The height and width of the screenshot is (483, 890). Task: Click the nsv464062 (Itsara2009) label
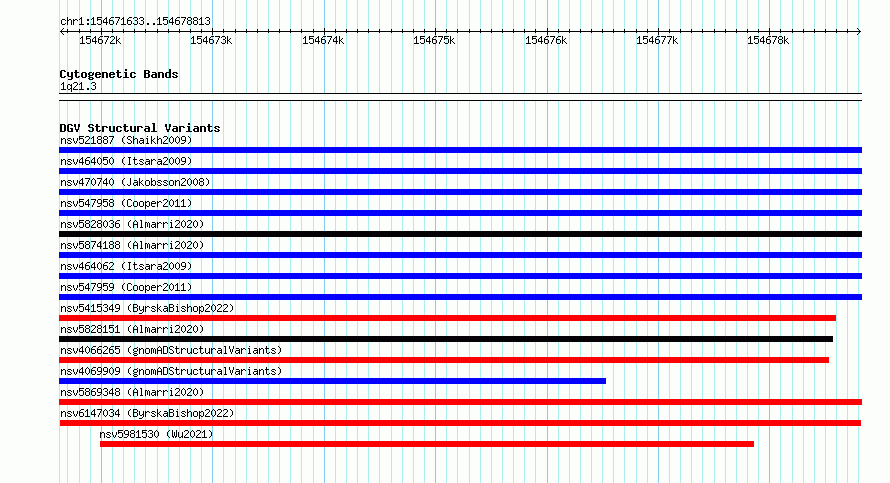click(126, 266)
